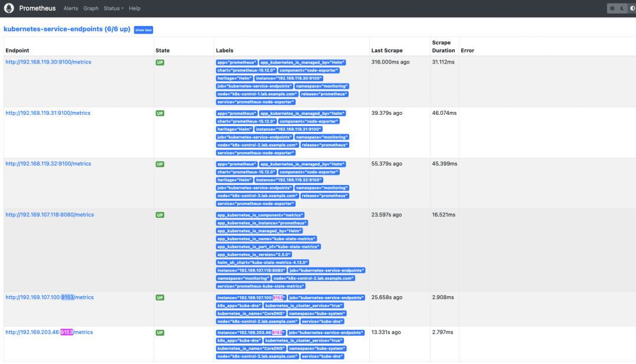Open kubernetes-service-endpoints heading link
Screen dimensions: 636x364
pyautogui.click(x=67, y=29)
